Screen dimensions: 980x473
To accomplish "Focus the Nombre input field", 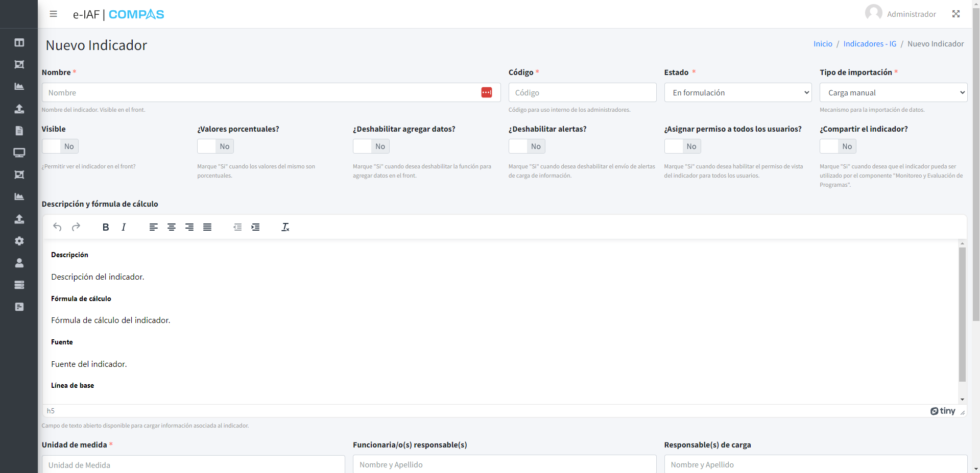I will 271,92.
